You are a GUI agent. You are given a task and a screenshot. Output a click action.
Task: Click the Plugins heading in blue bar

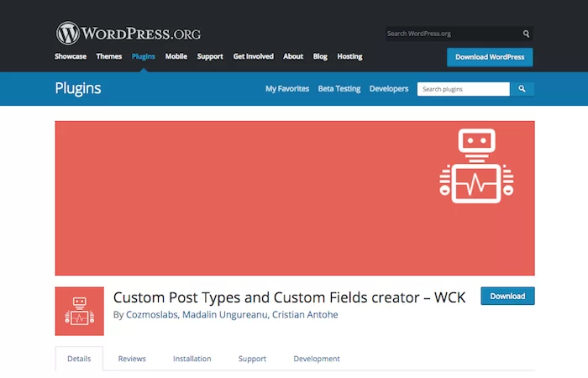click(78, 88)
